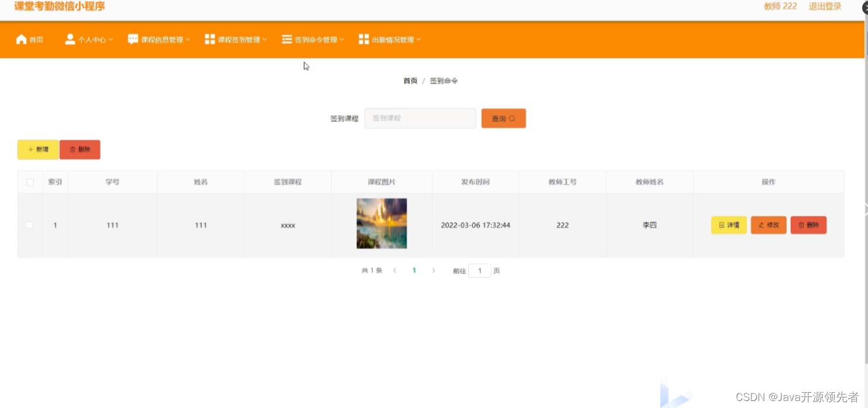Toggle the select-all checkbox in table header
The width and height of the screenshot is (868, 408).
click(30, 182)
